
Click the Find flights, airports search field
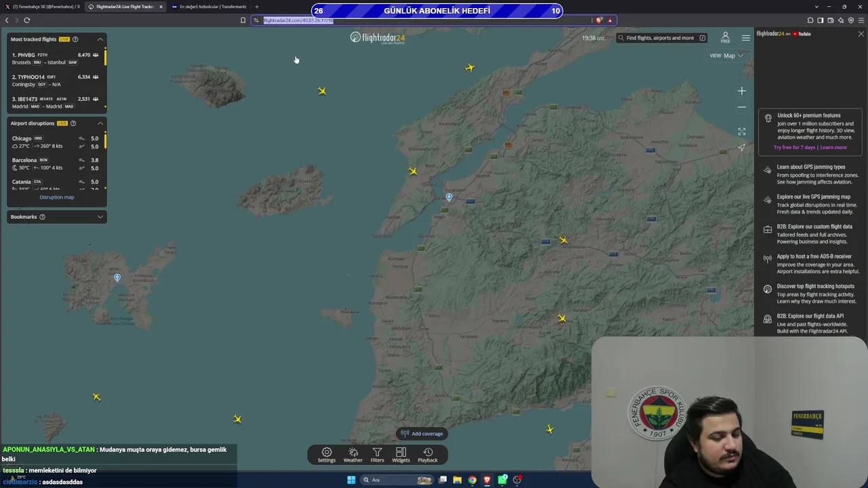tap(662, 38)
